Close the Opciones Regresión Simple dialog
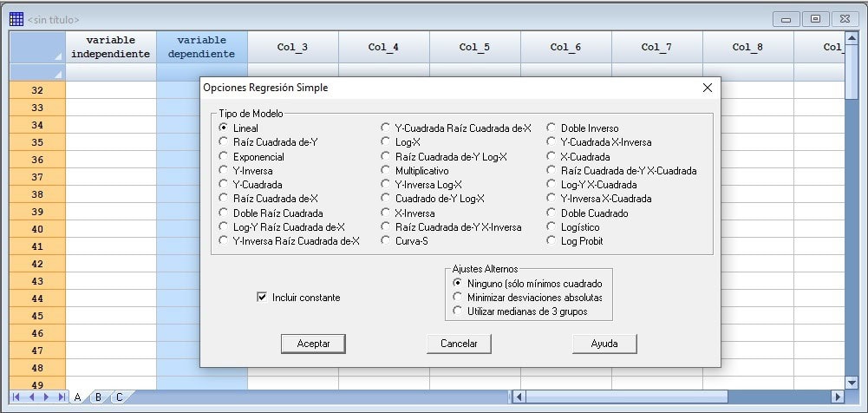The height and width of the screenshot is (413, 868). click(x=707, y=88)
